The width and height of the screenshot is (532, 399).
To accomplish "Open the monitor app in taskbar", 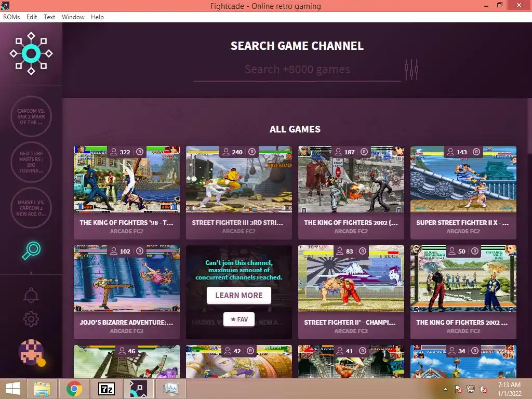I will [170, 389].
